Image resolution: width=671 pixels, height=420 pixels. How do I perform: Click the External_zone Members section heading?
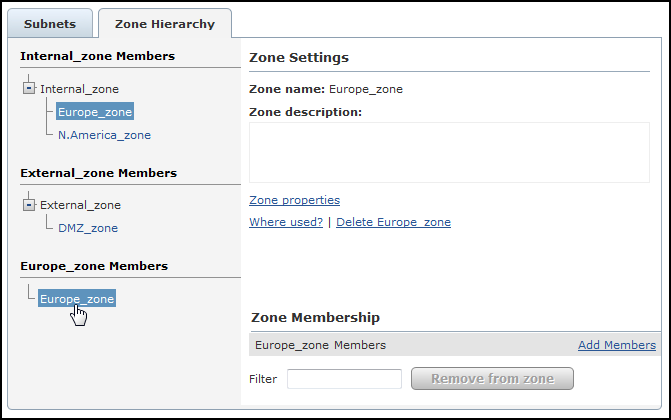[x=98, y=173]
